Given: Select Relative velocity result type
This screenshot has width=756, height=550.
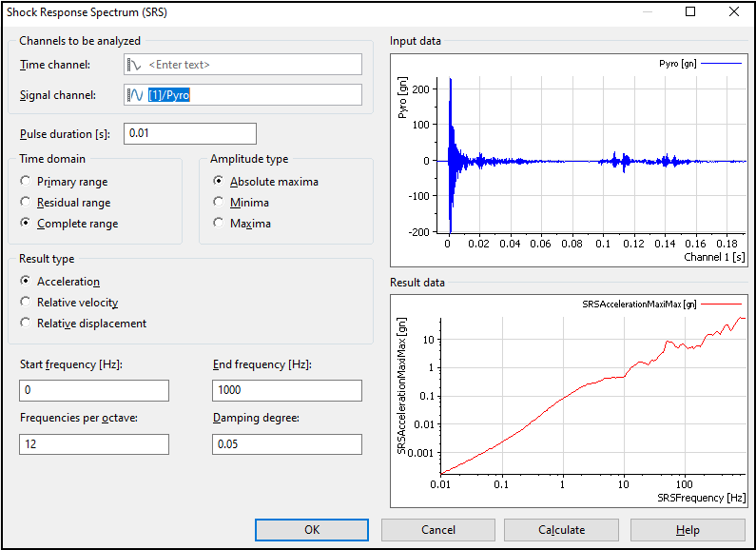Looking at the screenshot, I should point(26,303).
